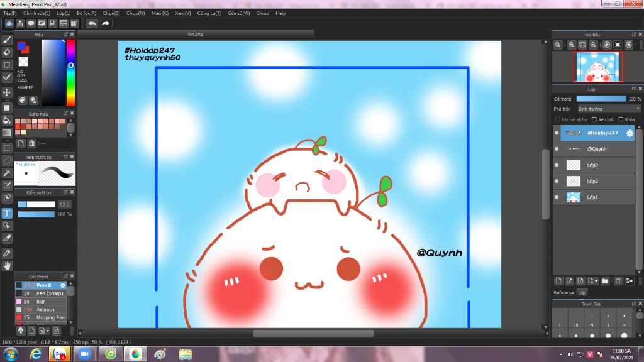Click the color palette wheel icon
The height and width of the screenshot is (362, 644).
[23, 100]
